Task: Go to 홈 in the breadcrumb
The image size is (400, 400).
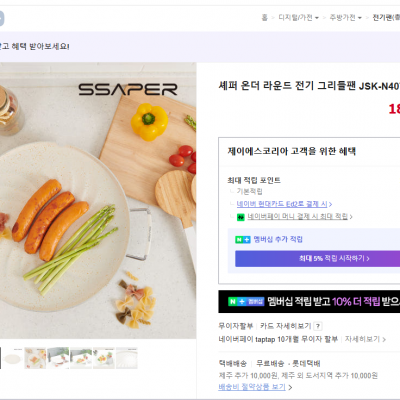Action: click(265, 18)
